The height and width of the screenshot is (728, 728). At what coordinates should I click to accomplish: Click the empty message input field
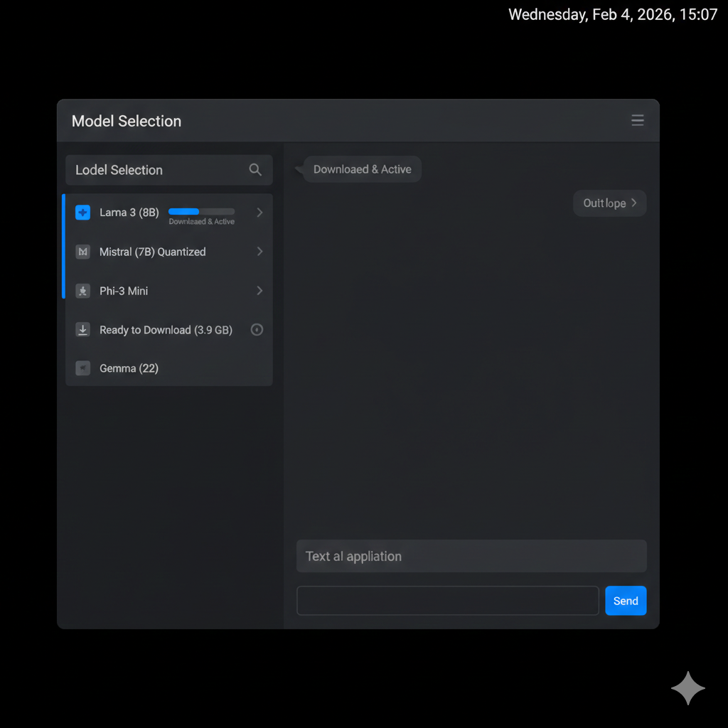point(447,601)
